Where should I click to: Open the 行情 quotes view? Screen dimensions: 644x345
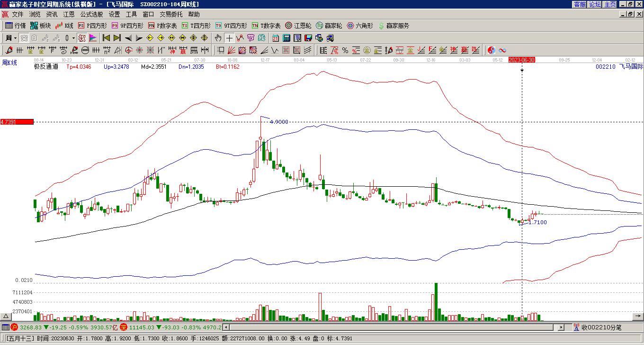tap(16, 26)
